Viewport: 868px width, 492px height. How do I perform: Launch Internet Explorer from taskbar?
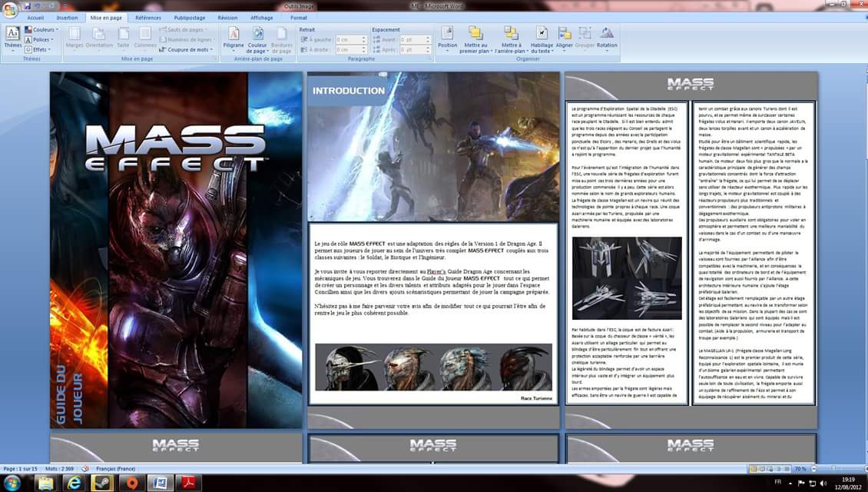pos(75,483)
